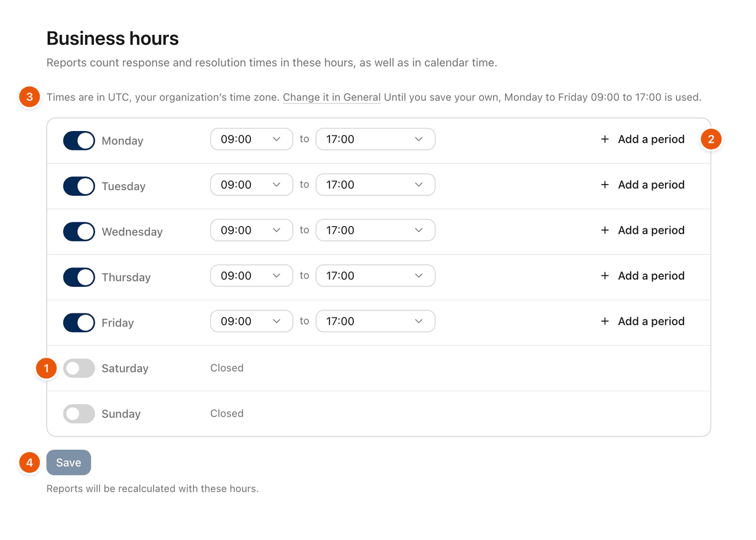Click 'Reports will be recalculated' note

152,489
